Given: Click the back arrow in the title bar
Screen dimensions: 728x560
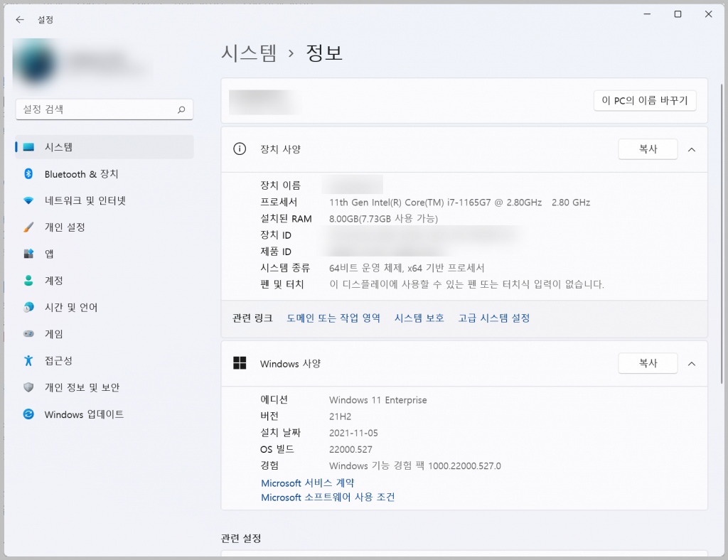Looking at the screenshot, I should coord(19,19).
